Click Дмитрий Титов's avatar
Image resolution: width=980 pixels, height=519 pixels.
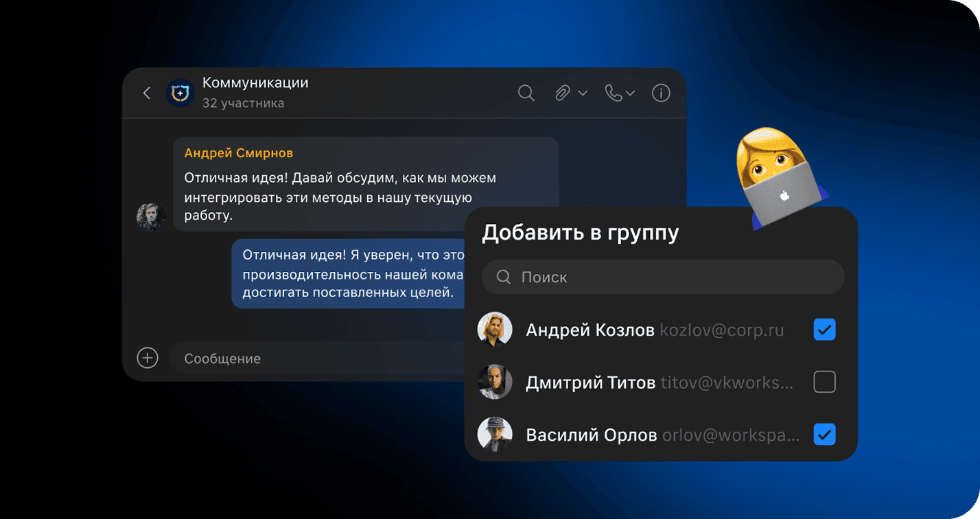coord(495,382)
